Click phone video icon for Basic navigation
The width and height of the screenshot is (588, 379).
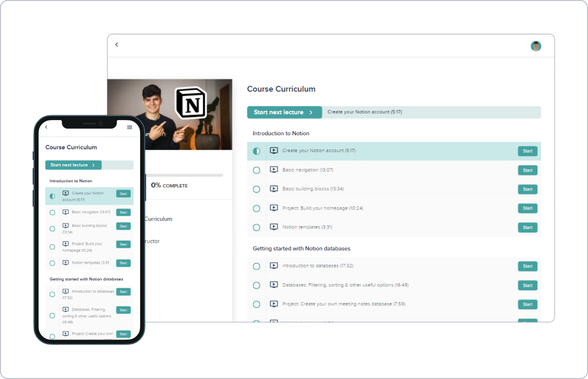[x=66, y=212]
